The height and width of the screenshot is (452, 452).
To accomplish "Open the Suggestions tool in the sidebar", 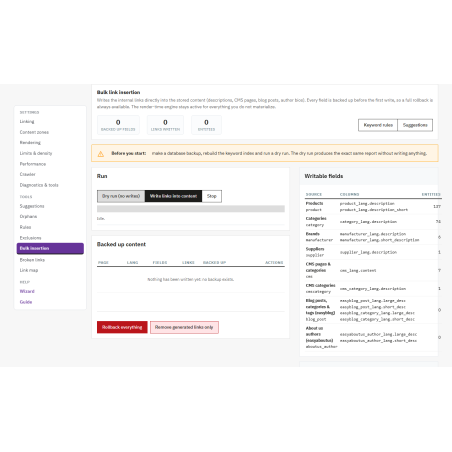I will 32,206.
